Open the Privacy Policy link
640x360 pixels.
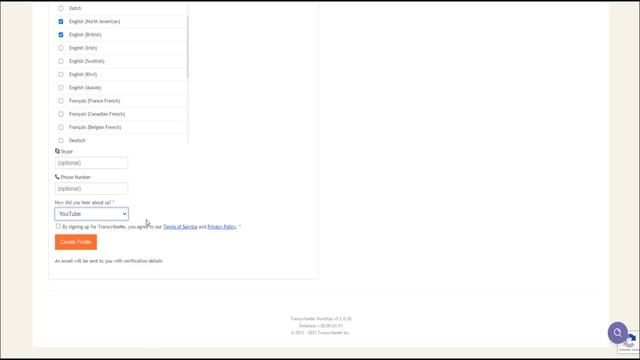[222, 227]
